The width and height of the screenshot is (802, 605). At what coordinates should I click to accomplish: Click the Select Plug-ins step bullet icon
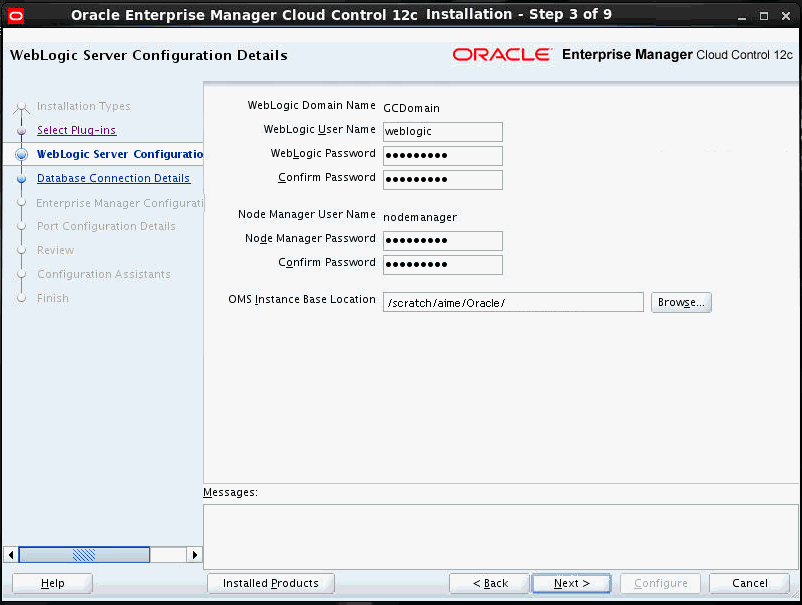(21, 131)
